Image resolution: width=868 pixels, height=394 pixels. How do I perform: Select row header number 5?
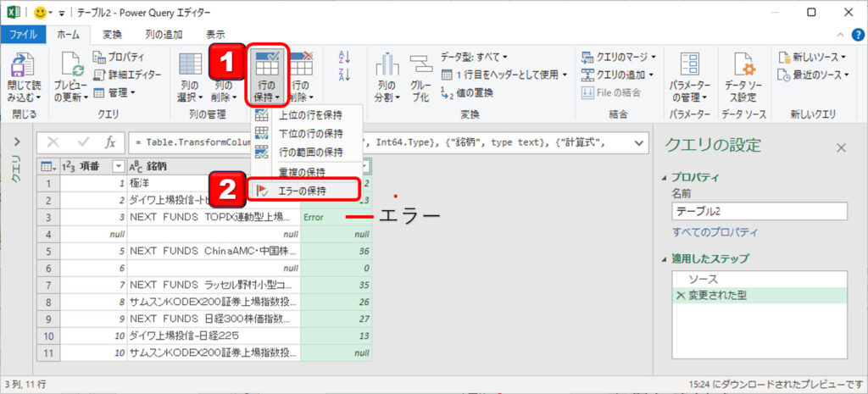coord(48,251)
